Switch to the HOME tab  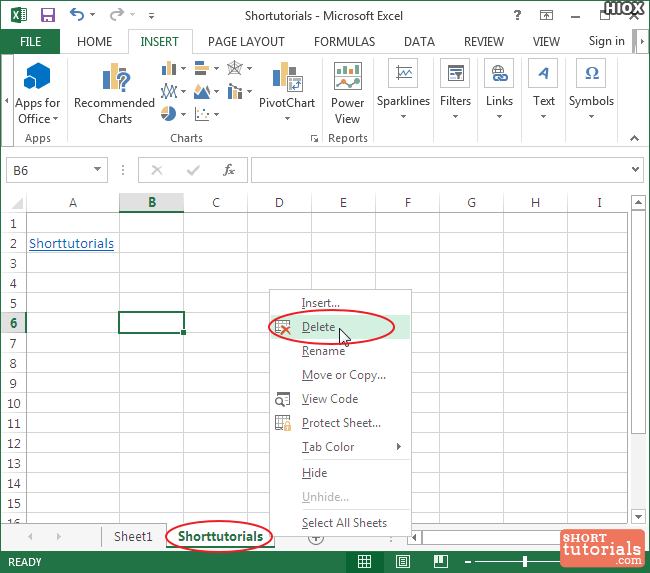(95, 41)
